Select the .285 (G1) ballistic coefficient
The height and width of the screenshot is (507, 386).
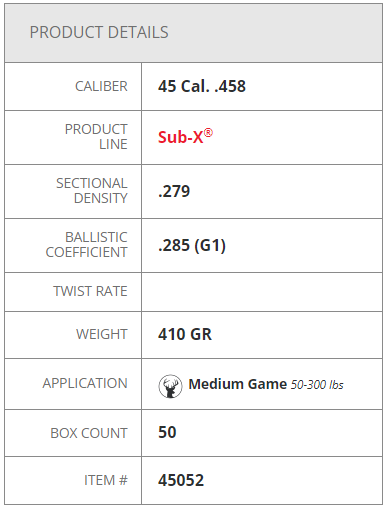(192, 246)
